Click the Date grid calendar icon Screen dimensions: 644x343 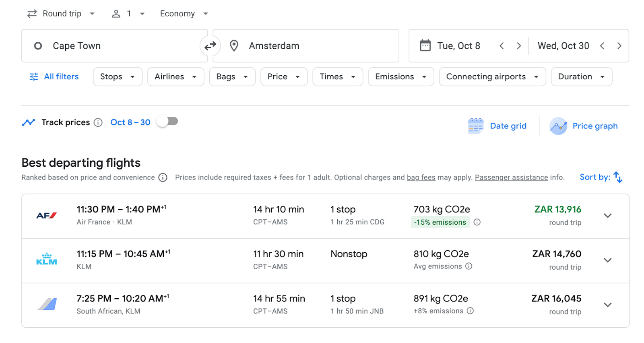click(476, 126)
